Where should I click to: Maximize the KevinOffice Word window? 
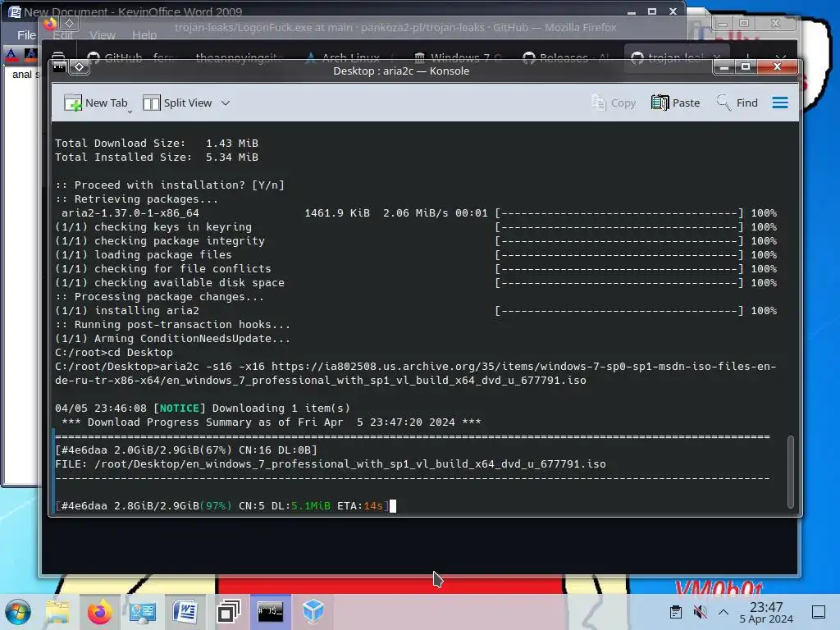[652, 11]
